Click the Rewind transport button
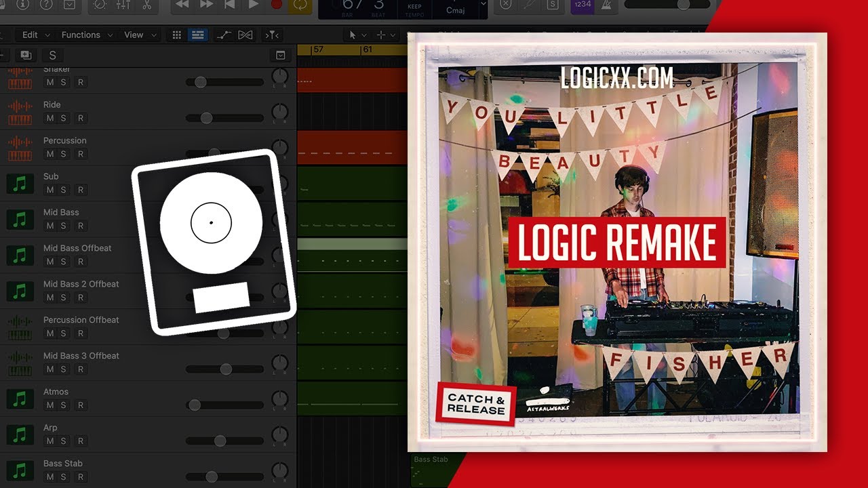868x488 pixels. [x=182, y=4]
